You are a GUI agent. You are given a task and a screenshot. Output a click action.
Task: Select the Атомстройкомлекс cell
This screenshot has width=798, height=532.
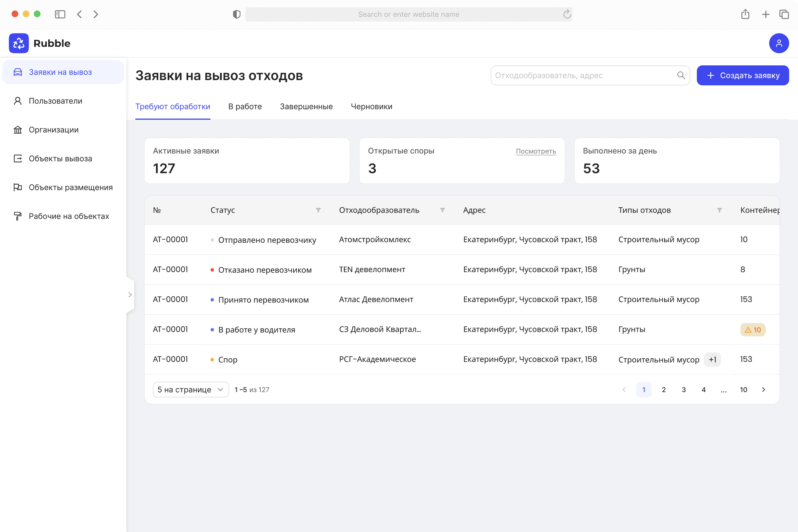(375, 240)
